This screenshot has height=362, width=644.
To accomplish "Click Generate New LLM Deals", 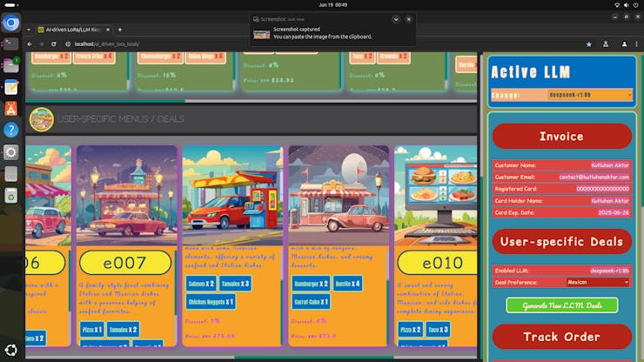I will (562, 305).
